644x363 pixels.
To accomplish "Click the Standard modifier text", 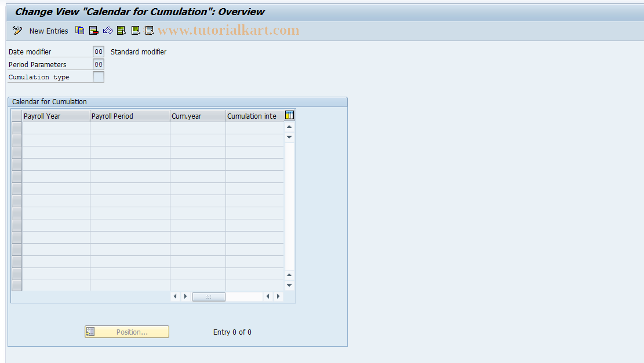I will [x=139, y=52].
